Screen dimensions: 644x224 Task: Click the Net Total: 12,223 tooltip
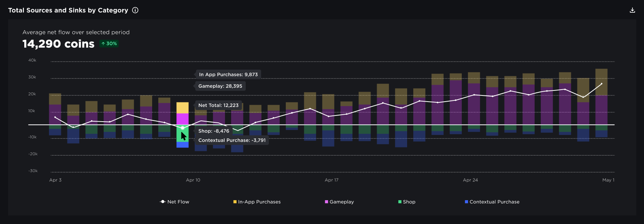218,105
